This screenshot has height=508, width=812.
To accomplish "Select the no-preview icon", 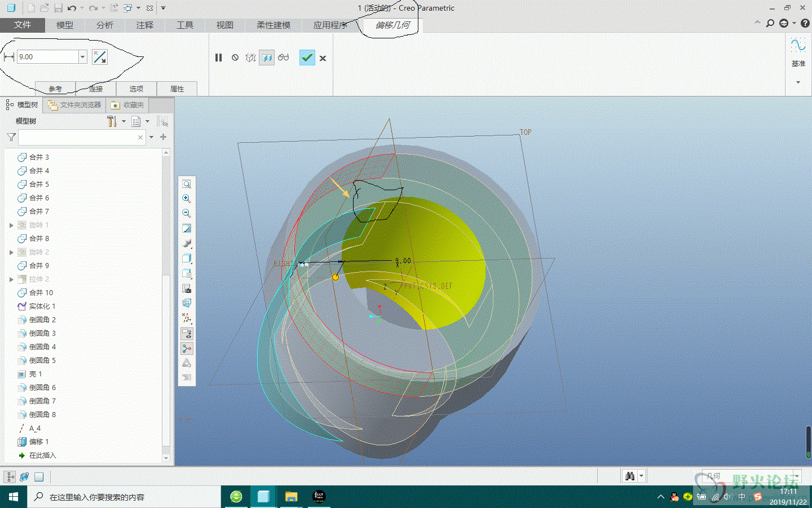I will pos(235,58).
